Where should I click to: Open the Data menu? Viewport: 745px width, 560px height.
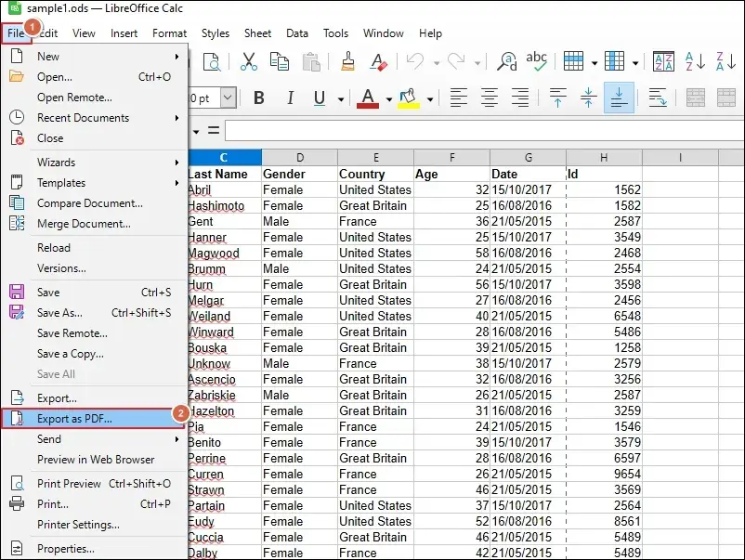point(297,33)
